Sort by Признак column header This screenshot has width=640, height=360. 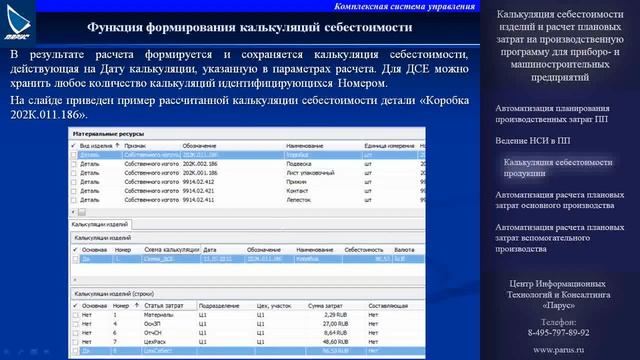point(135,146)
